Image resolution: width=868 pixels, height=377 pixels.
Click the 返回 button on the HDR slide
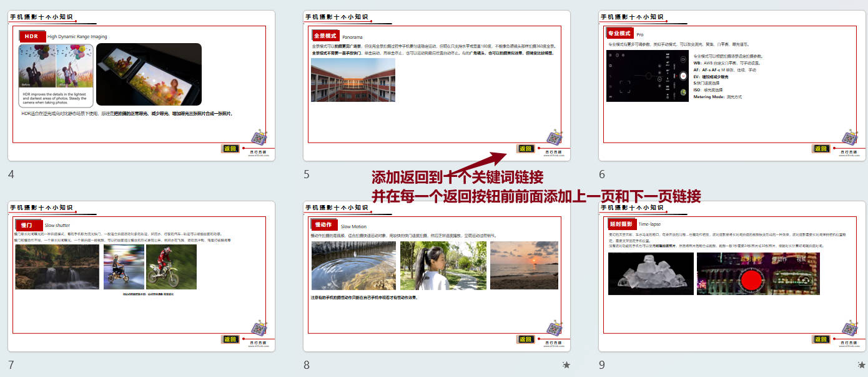(230, 149)
